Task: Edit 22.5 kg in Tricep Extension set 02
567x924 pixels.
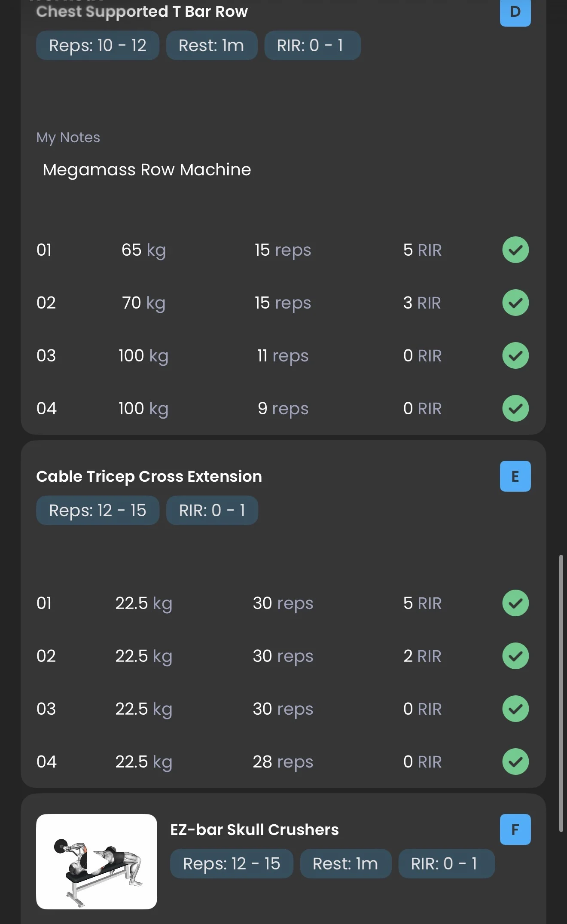Action: [x=143, y=656]
